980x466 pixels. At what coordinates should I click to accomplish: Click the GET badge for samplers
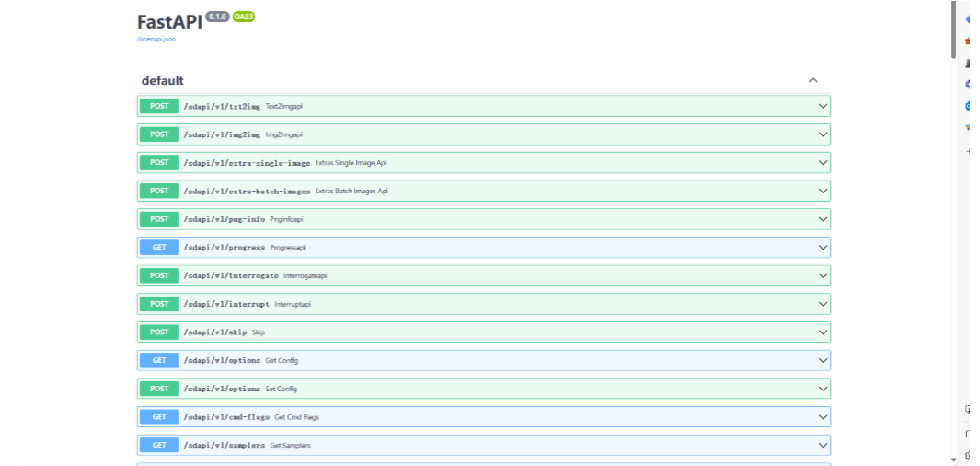pos(159,445)
